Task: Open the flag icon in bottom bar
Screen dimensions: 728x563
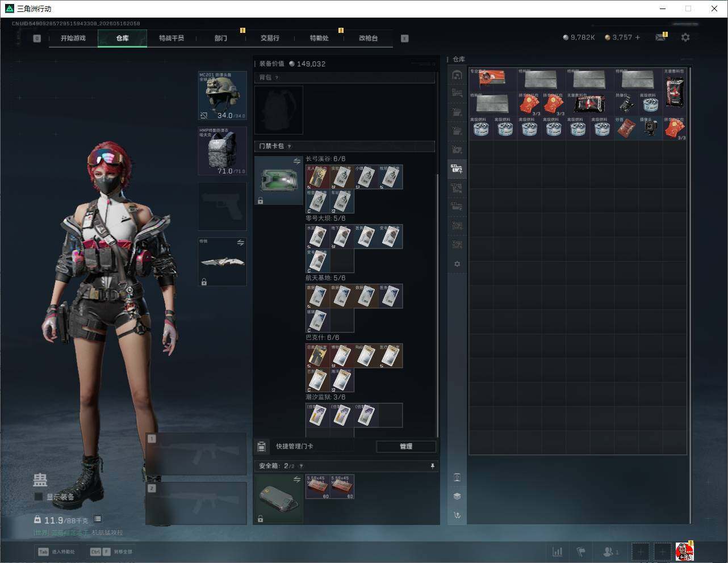Action: point(581,552)
